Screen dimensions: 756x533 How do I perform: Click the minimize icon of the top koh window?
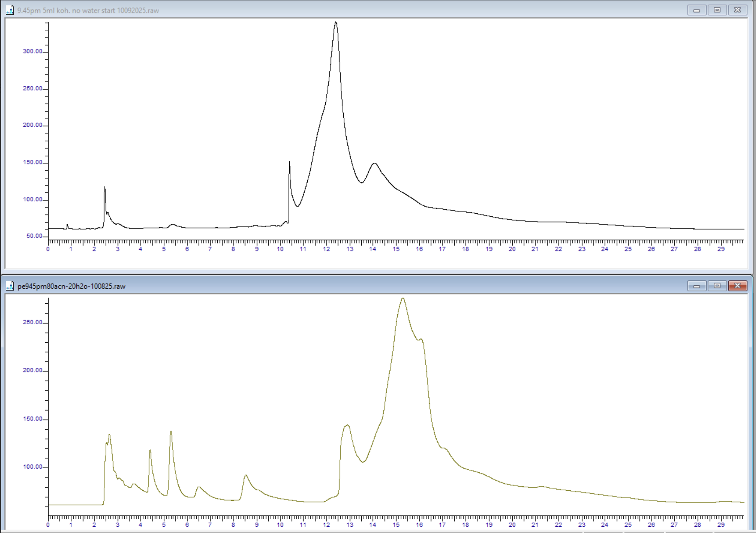click(x=696, y=10)
